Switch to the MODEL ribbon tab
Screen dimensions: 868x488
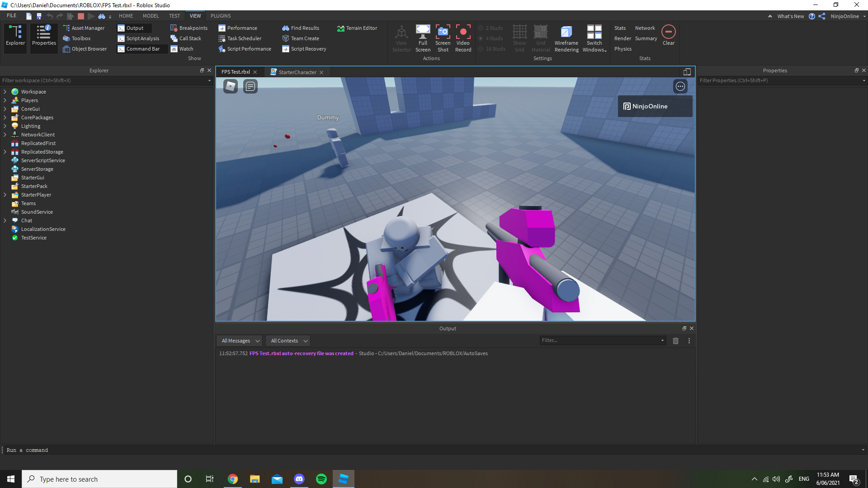151,16
